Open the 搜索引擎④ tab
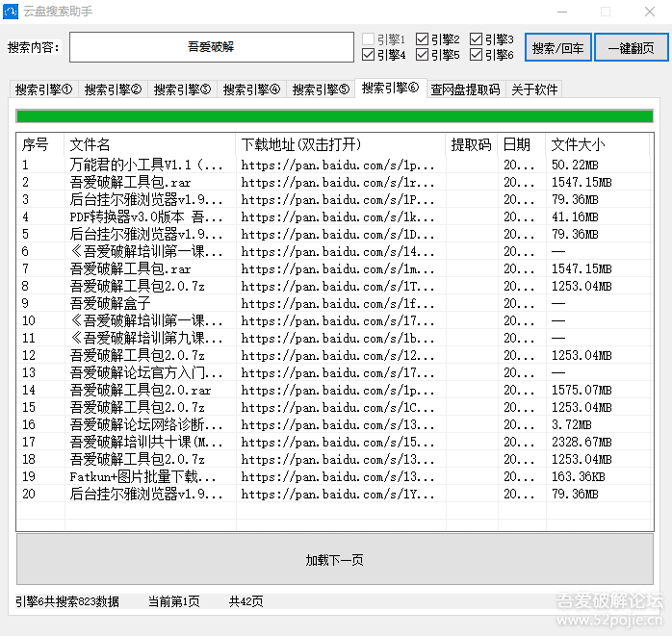The width and height of the screenshot is (672, 636). (x=251, y=89)
